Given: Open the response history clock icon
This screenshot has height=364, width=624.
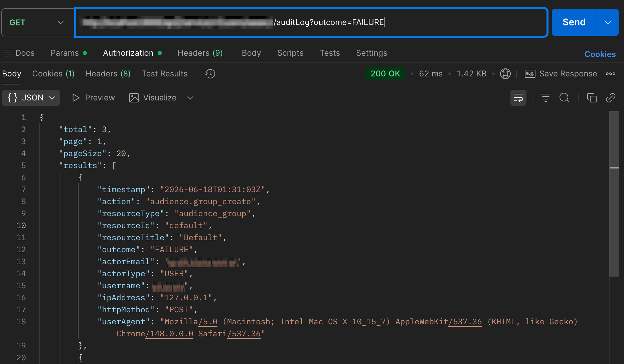Looking at the screenshot, I should [210, 74].
